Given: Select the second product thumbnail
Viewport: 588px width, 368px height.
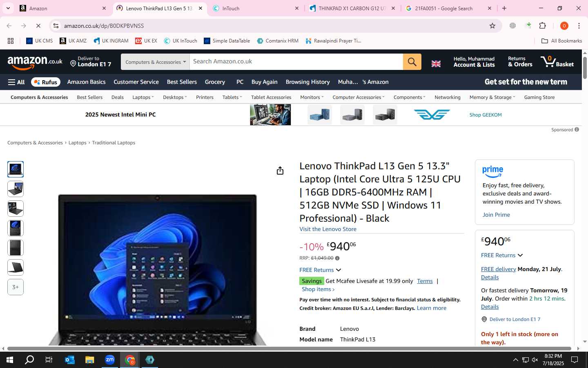Looking at the screenshot, I should [16, 189].
